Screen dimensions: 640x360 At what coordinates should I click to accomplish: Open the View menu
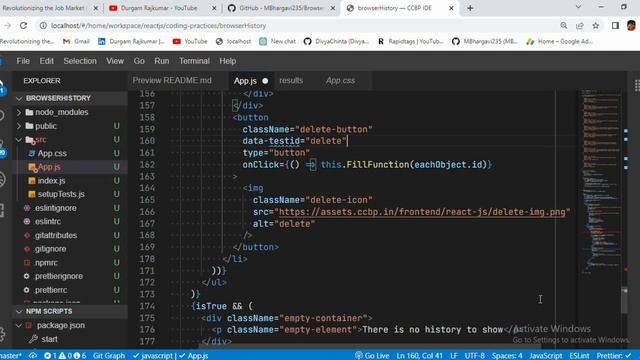point(115,61)
